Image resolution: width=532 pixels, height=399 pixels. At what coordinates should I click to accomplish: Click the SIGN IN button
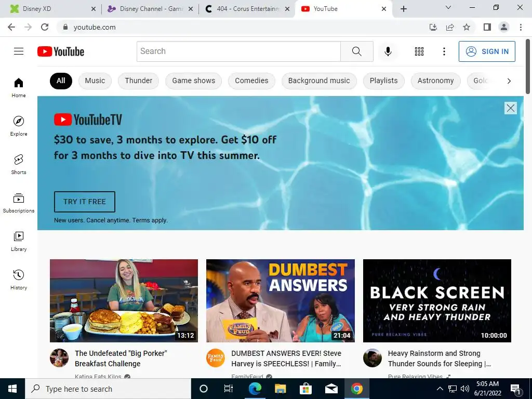point(487,51)
